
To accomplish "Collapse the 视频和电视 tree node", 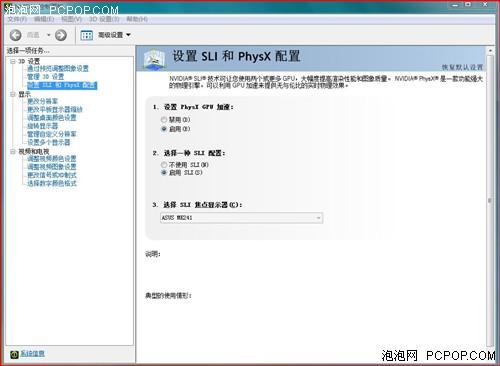I will [13, 152].
